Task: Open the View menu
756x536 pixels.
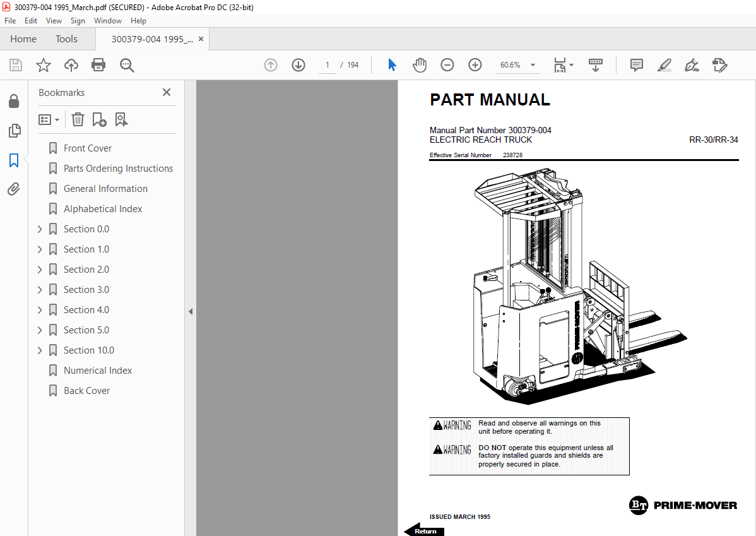Action: tap(54, 21)
